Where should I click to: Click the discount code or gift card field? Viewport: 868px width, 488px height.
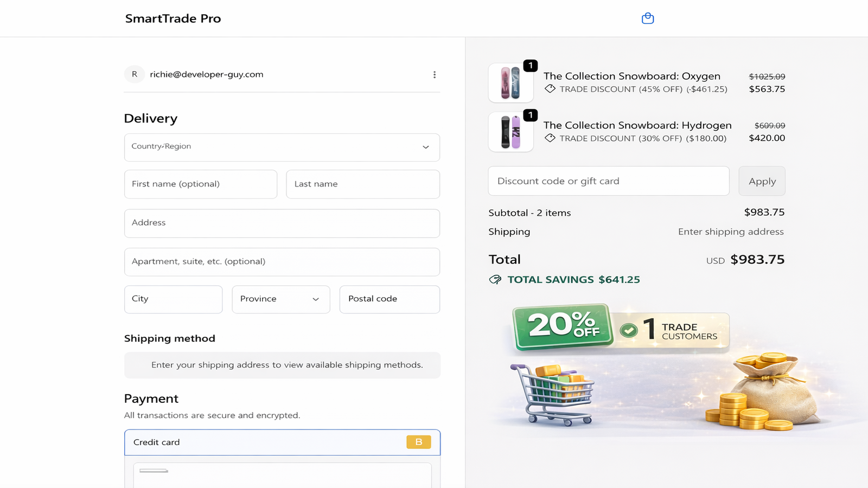click(608, 181)
